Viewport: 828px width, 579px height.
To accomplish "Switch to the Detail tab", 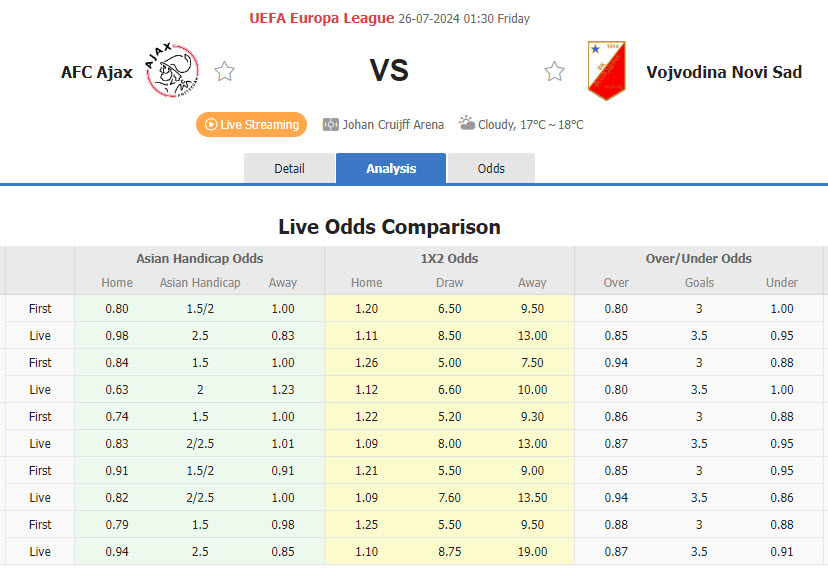I will [290, 168].
